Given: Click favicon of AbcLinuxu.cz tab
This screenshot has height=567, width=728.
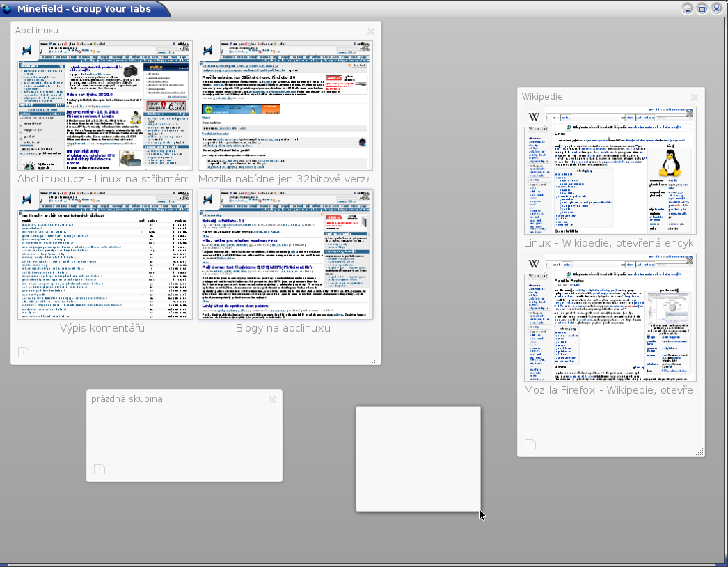Looking at the screenshot, I should click(27, 50).
